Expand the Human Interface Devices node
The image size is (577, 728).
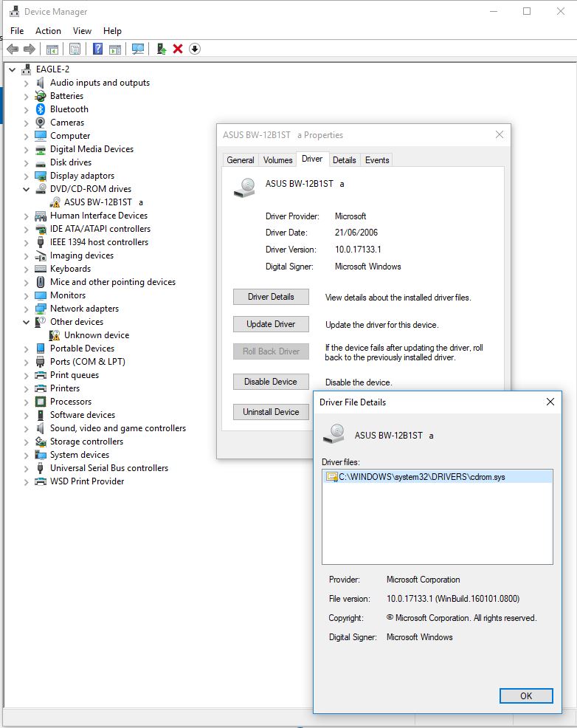27,216
